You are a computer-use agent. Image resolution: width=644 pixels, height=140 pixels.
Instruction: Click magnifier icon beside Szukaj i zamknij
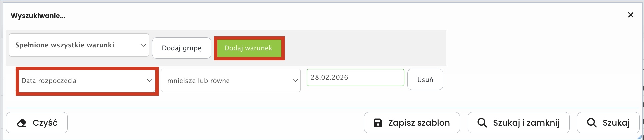coord(482,123)
